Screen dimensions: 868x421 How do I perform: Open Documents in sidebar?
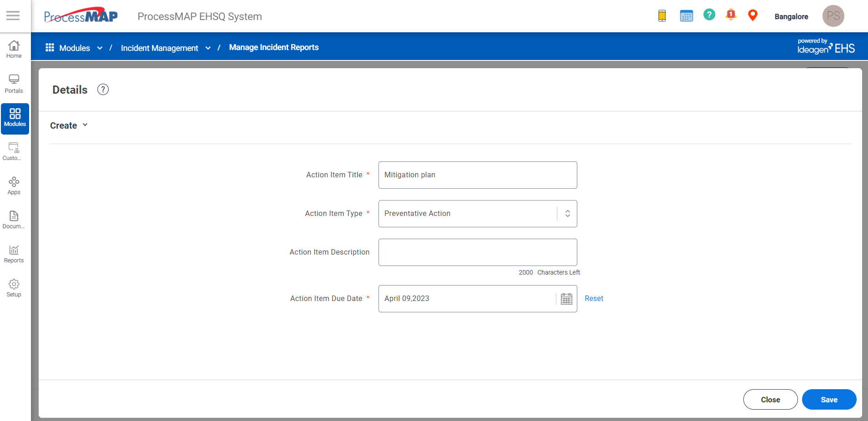pos(14,220)
